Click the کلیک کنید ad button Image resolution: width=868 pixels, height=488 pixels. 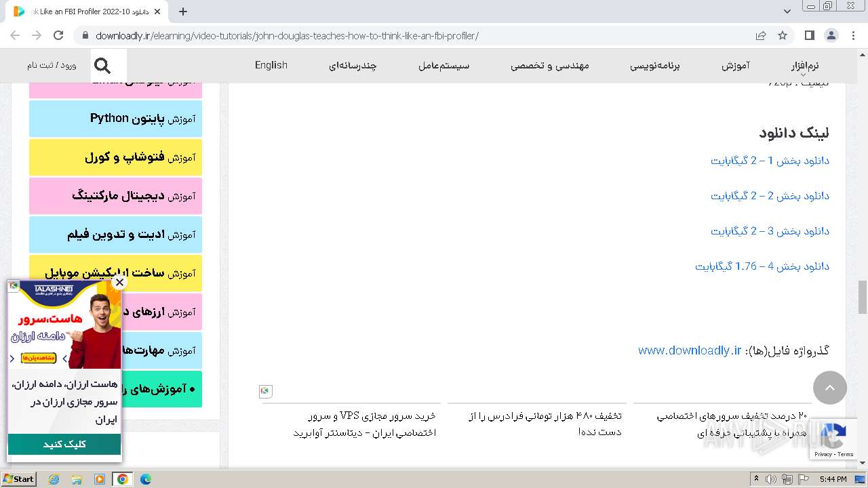pyautogui.click(x=64, y=444)
